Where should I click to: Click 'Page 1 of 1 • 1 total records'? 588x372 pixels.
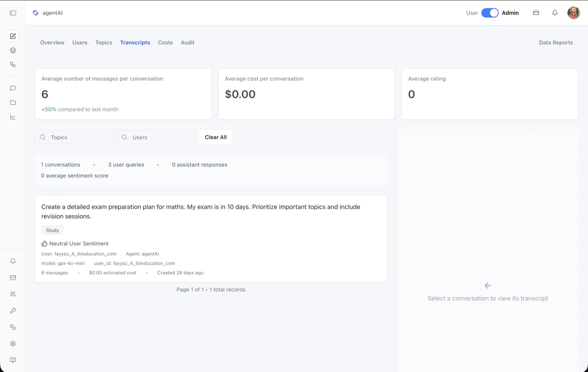(x=211, y=290)
